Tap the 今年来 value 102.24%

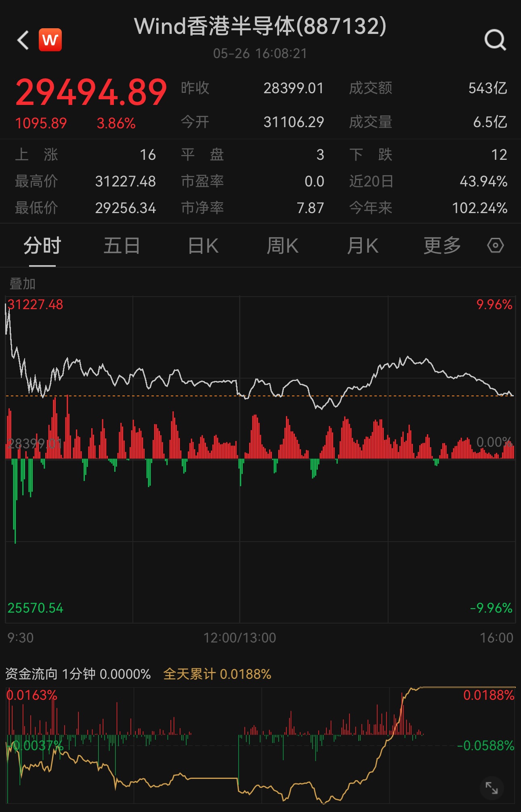pyautogui.click(x=480, y=208)
